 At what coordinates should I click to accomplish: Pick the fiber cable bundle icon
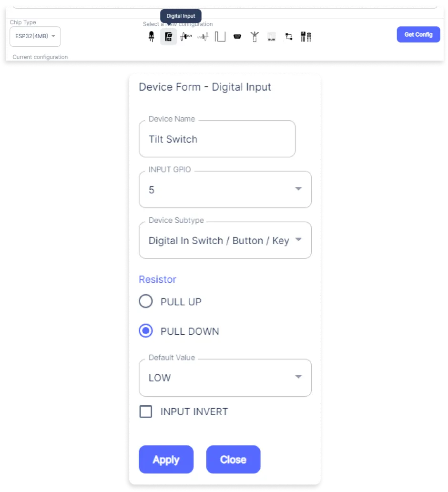click(255, 37)
